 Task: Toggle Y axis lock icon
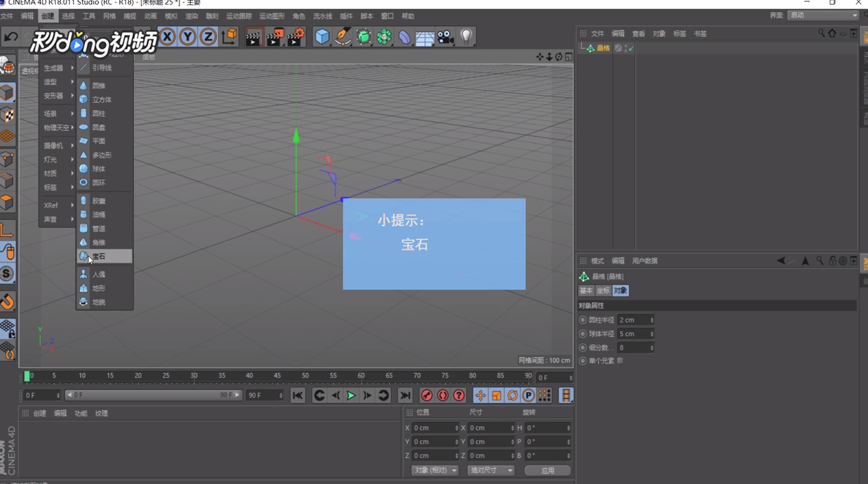(188, 37)
